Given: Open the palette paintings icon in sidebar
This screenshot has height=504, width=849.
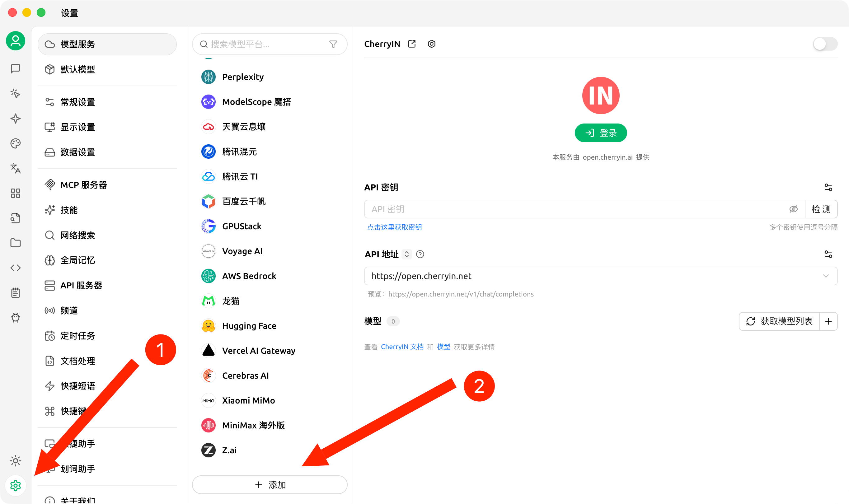Looking at the screenshot, I should click(16, 143).
